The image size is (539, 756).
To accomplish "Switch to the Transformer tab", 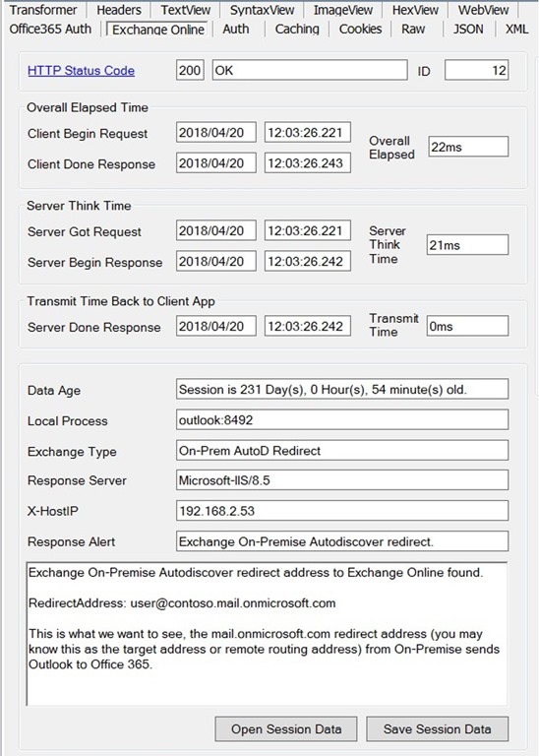I will [x=43, y=10].
